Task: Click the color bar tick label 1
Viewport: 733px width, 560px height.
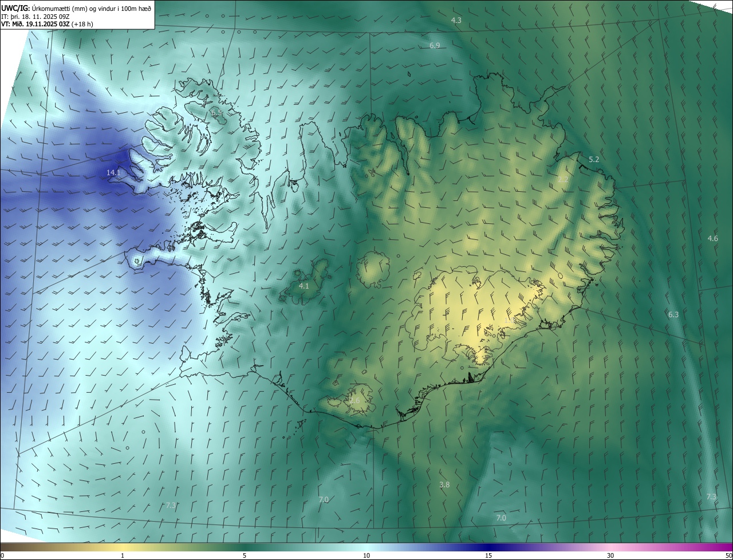Action: (x=123, y=555)
